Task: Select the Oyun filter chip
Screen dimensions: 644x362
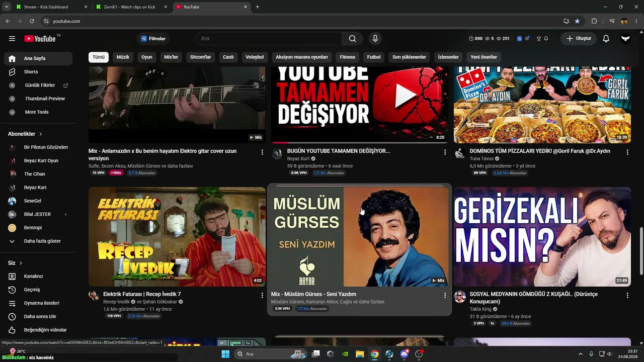Action: pyautogui.click(x=147, y=57)
